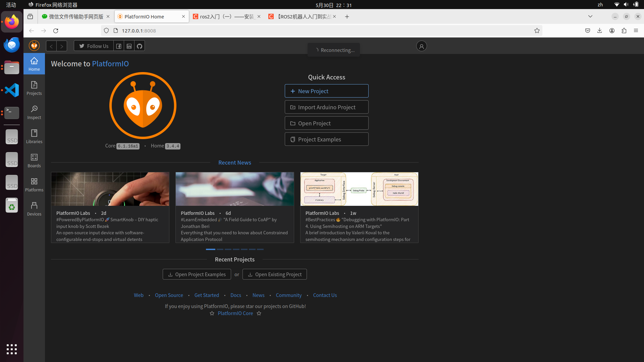
Task: Open Firefox downloads panel
Action: click(599, 31)
